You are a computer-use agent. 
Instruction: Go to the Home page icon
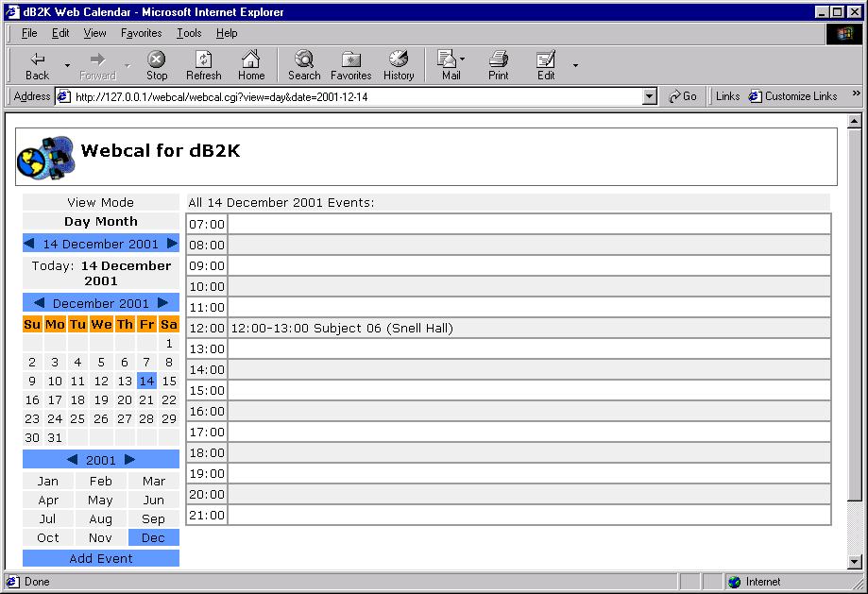[x=251, y=65]
